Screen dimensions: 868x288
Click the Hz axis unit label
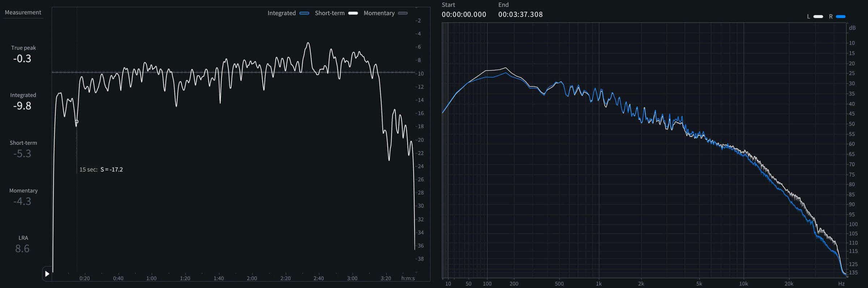click(x=841, y=284)
